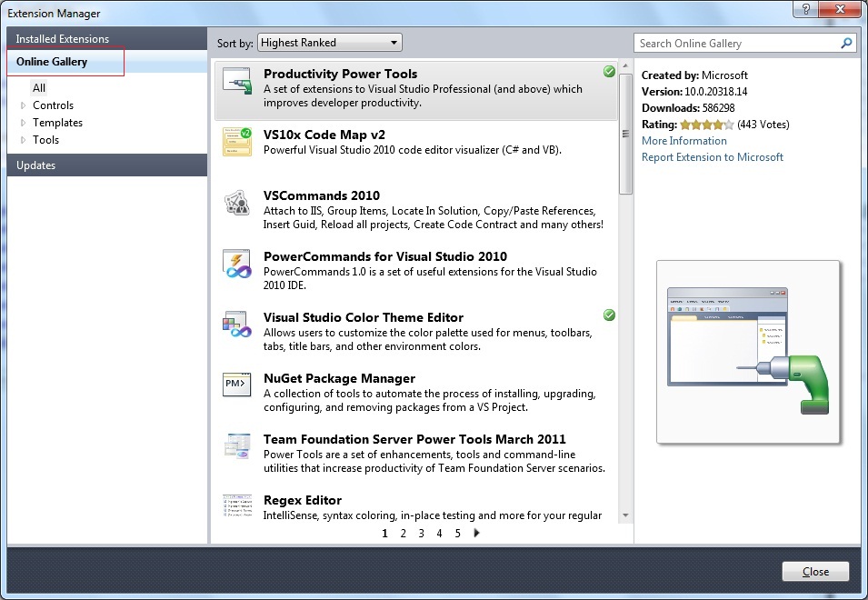The width and height of the screenshot is (868, 600).
Task: Click the search magnifier icon in gallery search
Action: point(846,43)
